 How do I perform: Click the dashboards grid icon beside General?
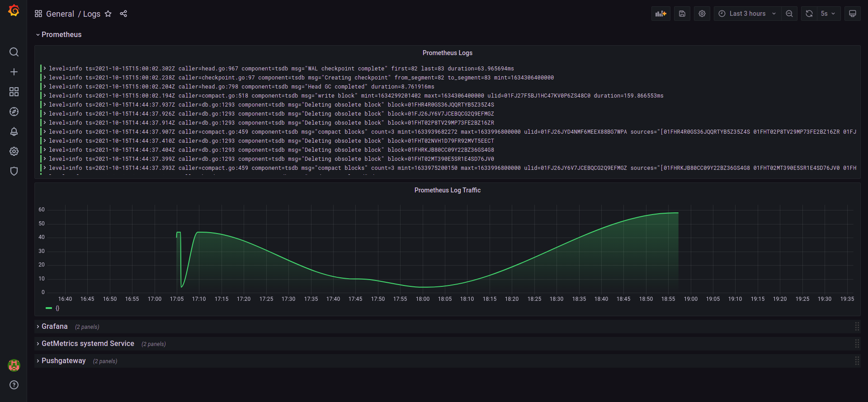point(38,14)
